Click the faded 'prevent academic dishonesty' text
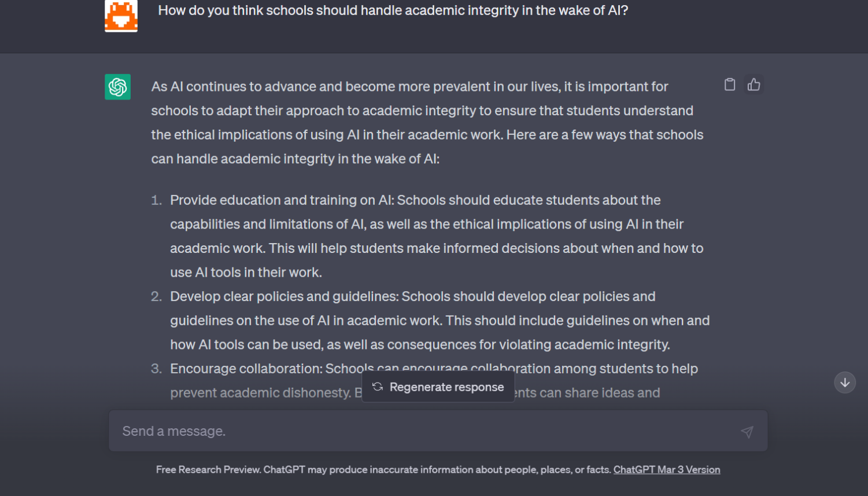This screenshot has width=868, height=496. (x=260, y=393)
